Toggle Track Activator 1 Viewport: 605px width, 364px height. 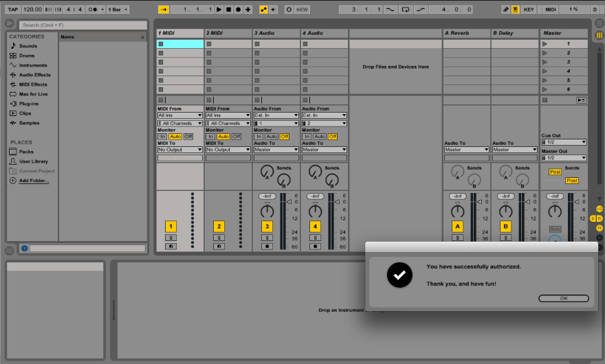170,227
